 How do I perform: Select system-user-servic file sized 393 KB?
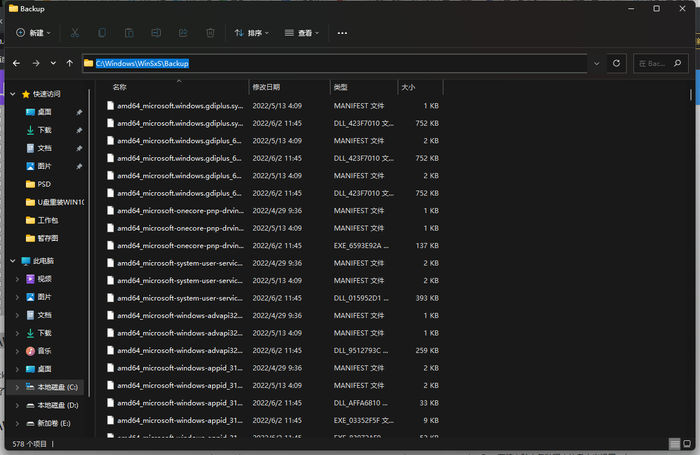click(x=272, y=298)
